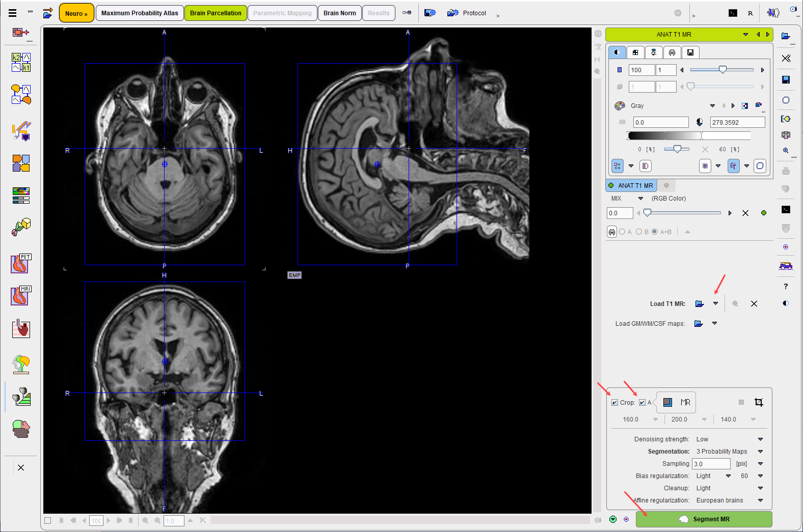Click the interpolation toggle button
Screen dimensions: 803x532
(645, 166)
